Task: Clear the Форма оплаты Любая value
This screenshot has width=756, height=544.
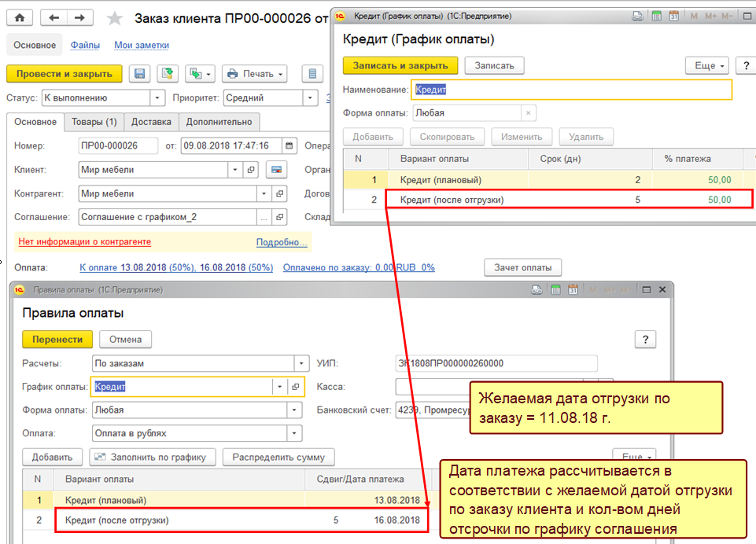Action: [528, 112]
